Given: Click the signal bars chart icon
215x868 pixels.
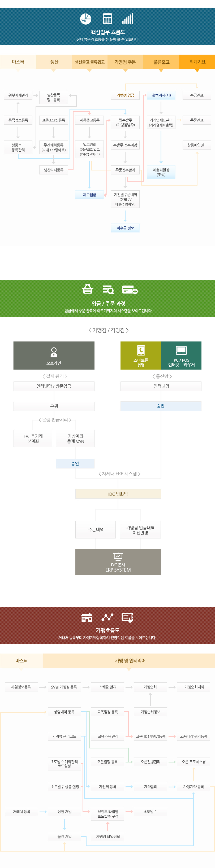Looking at the screenshot, I should [x=128, y=19].
